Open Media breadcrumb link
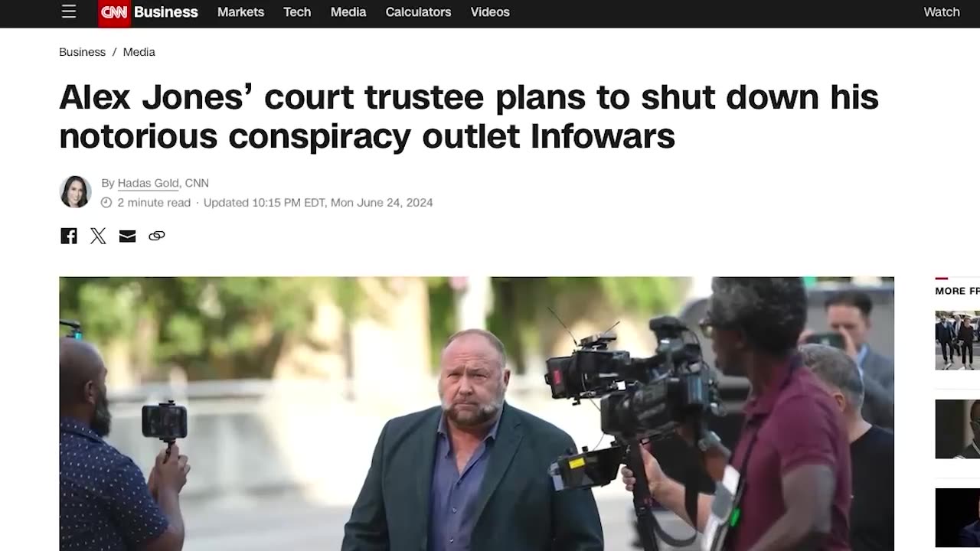This screenshot has height=551, width=980. point(139,52)
